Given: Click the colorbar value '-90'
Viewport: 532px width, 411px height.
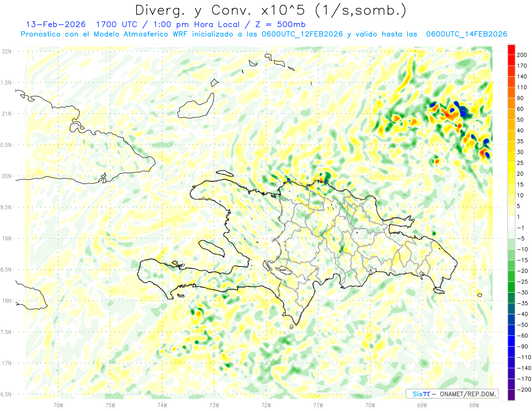Looking at the screenshot, I should (522, 346).
